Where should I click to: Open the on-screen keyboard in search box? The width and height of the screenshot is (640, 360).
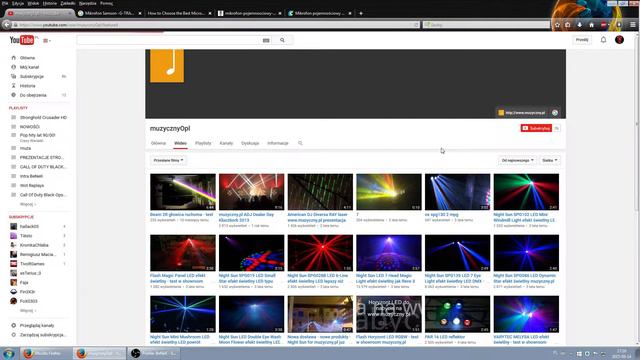click(266, 40)
